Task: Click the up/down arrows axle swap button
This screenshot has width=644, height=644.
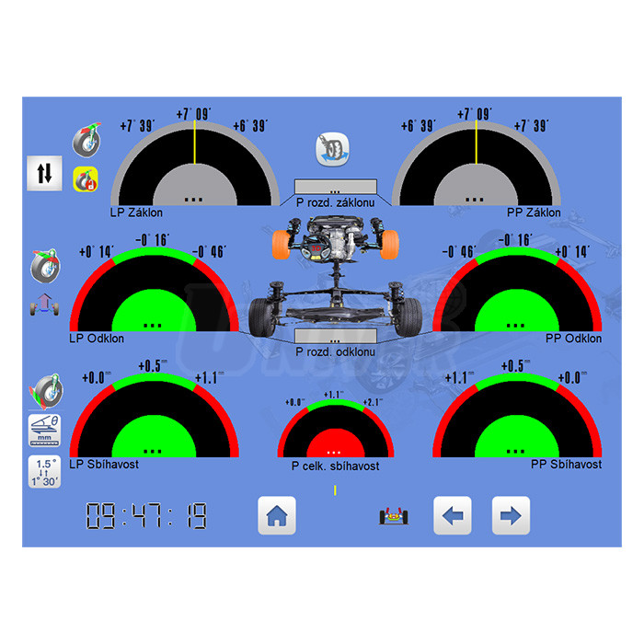Action: [44, 173]
